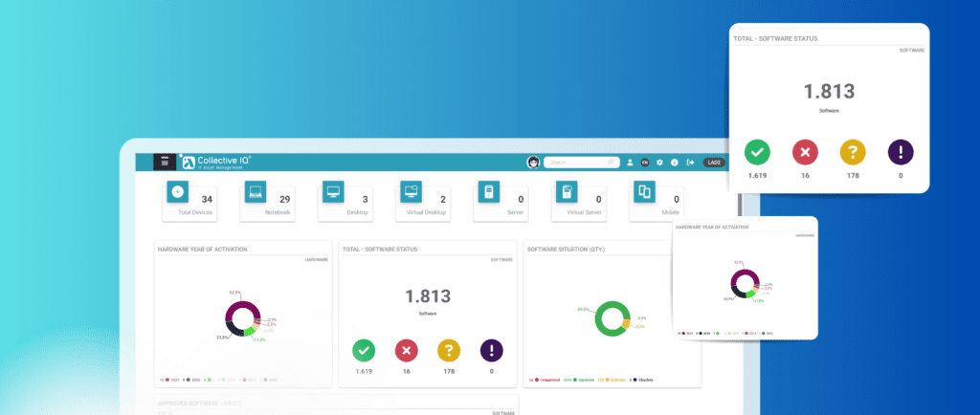The height and width of the screenshot is (415, 980).
Task: Click the 178 value in popup card
Action: pyautogui.click(x=853, y=175)
